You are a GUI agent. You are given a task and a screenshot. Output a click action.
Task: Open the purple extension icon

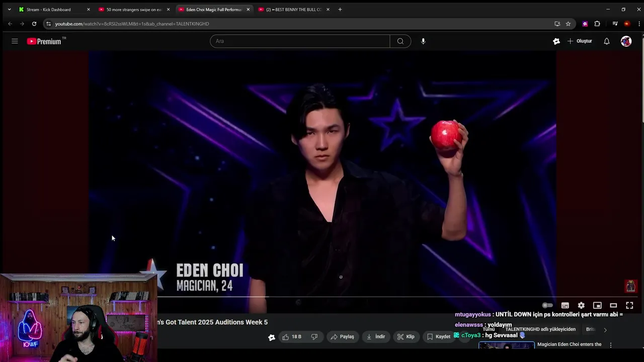[x=585, y=24]
